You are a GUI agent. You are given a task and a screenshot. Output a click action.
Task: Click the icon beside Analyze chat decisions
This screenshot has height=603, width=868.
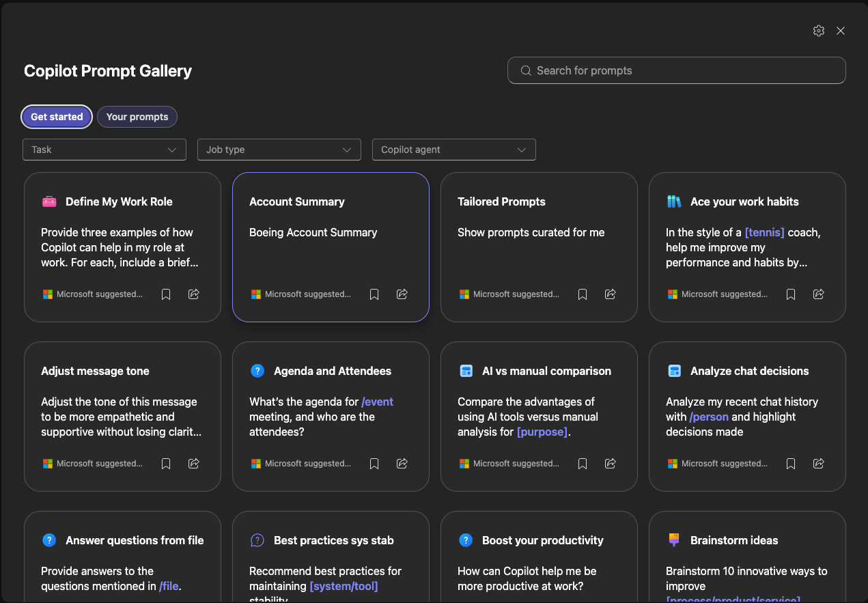pos(675,371)
